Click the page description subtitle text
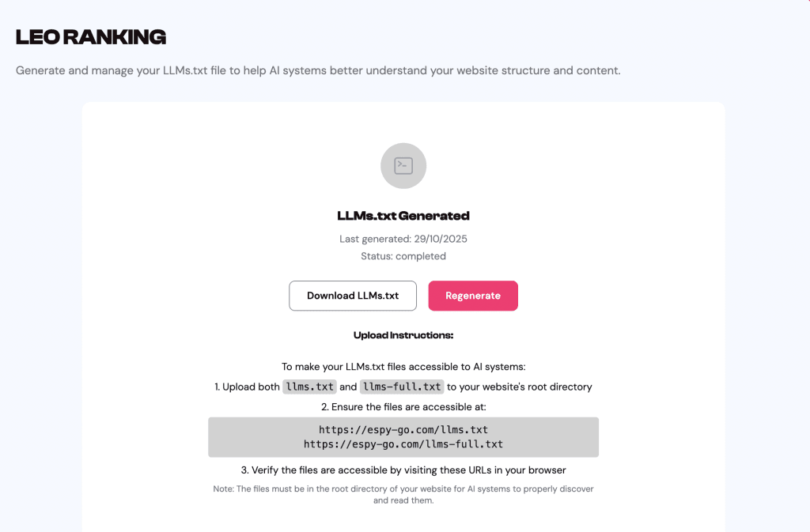 pyautogui.click(x=318, y=70)
